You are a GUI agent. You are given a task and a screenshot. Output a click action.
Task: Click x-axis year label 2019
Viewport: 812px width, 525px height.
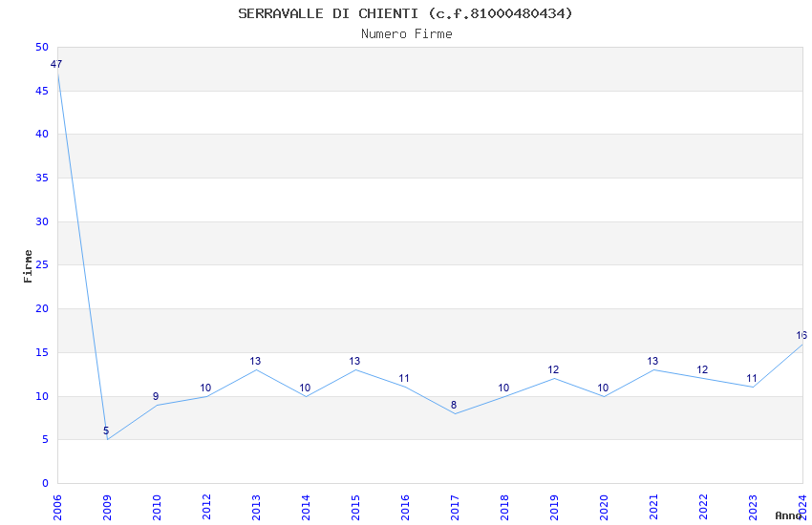click(555, 507)
